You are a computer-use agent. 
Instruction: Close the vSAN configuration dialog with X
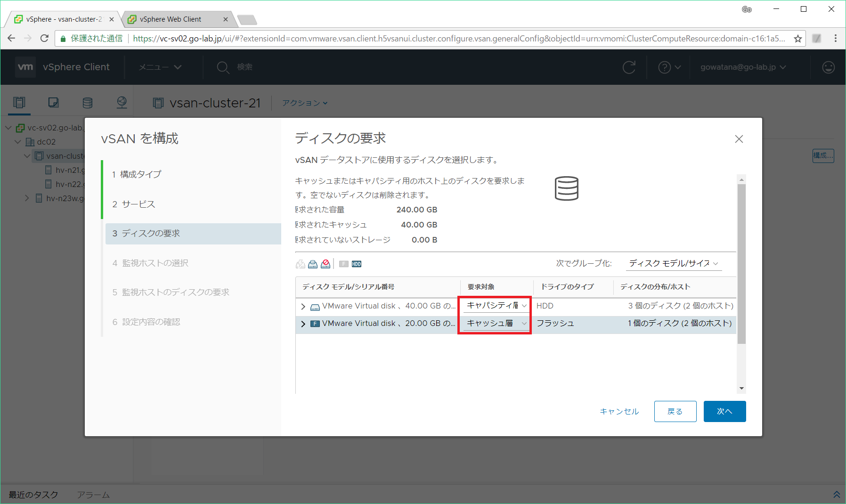coord(739,139)
